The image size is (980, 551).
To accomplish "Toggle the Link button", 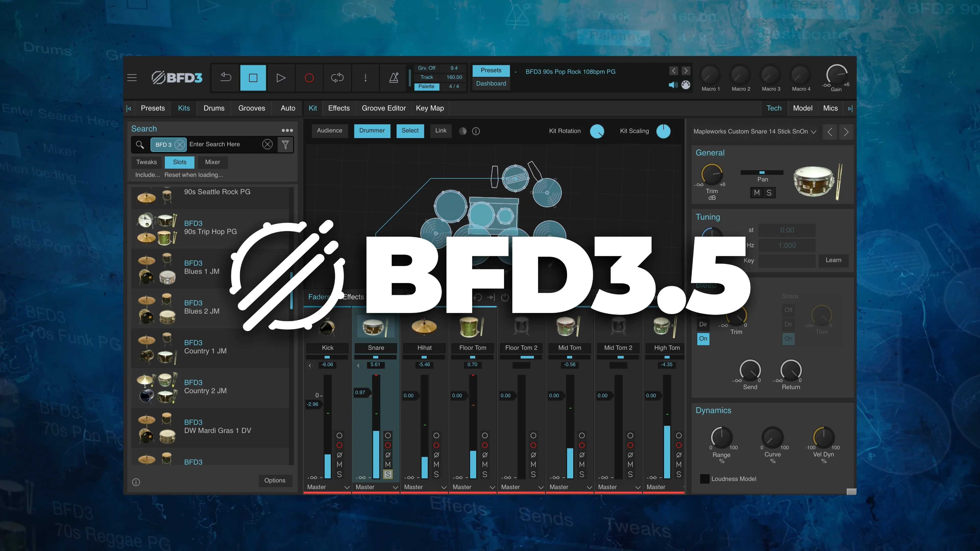I will pos(441,130).
